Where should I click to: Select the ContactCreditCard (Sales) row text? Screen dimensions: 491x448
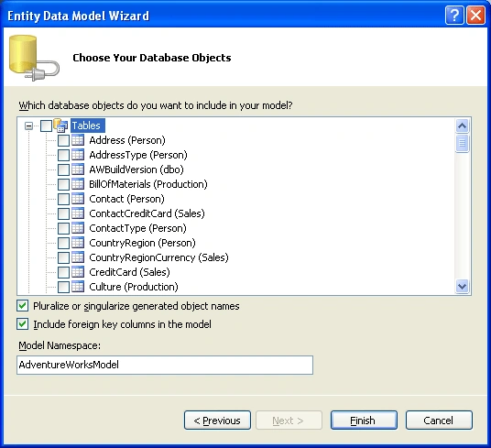(147, 213)
